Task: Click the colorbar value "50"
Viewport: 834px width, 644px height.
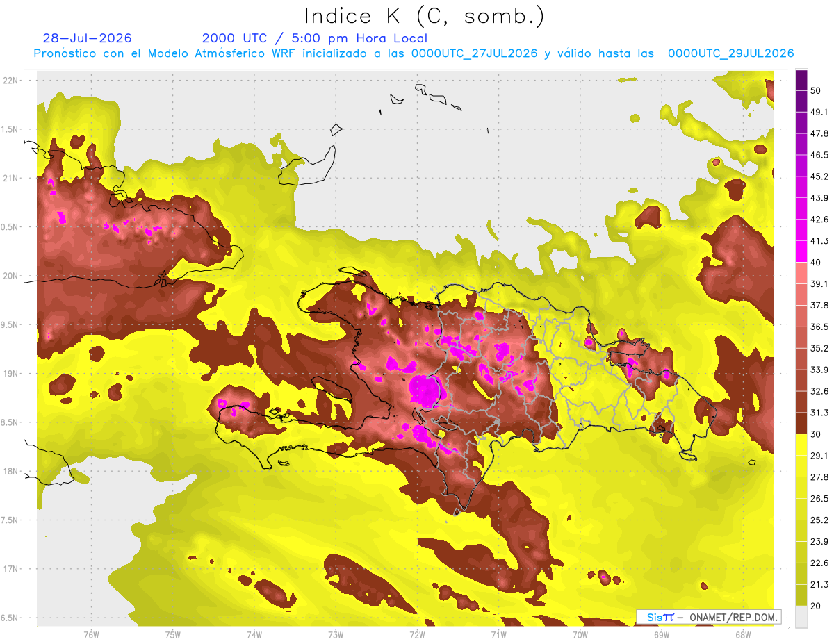Action: tap(816, 90)
